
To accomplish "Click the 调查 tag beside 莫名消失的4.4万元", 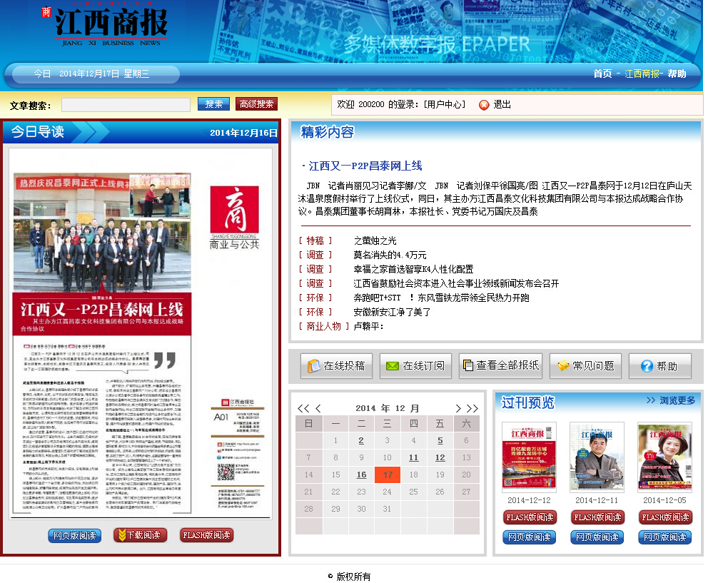I will click(315, 255).
